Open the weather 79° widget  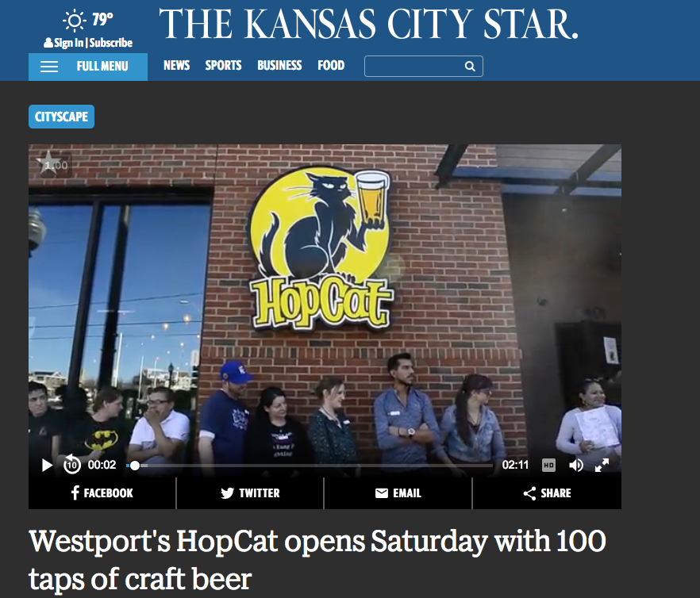[88, 20]
